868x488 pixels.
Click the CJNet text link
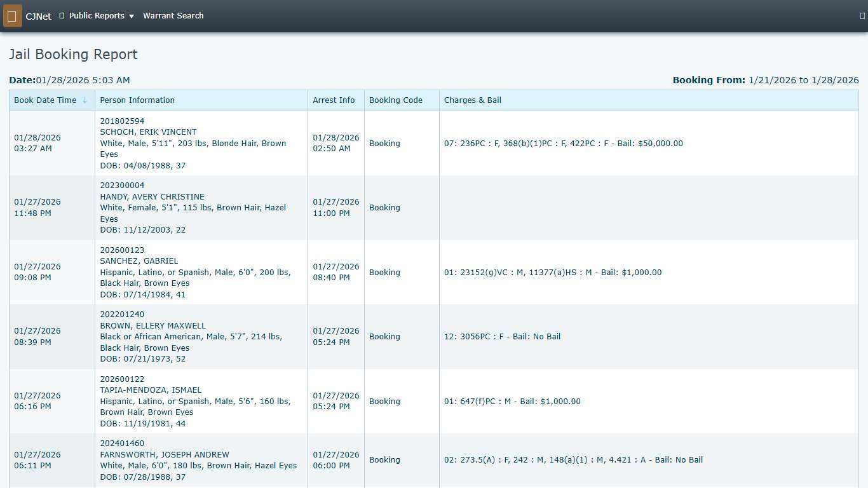point(39,16)
